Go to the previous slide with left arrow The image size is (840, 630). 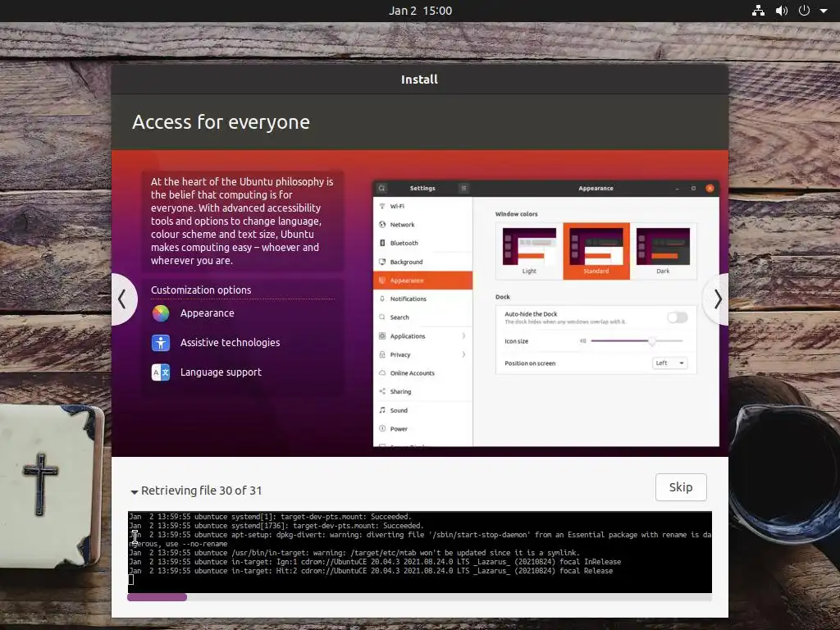123,299
